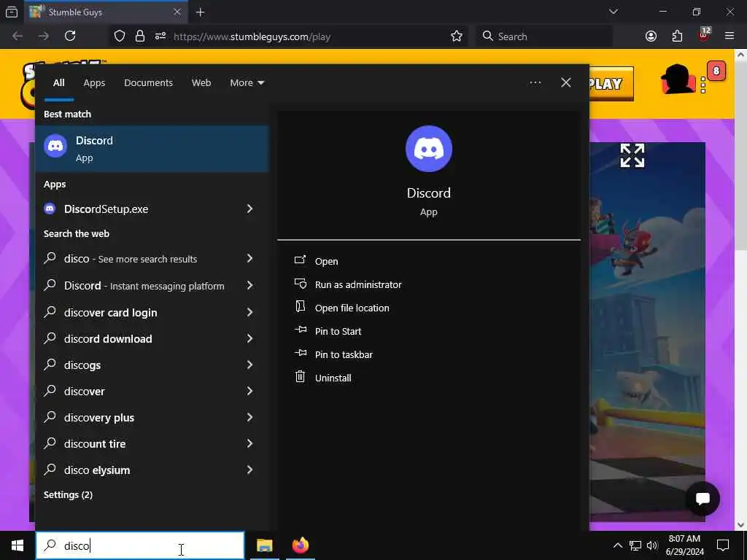
Task: Open search panel options ellipsis menu
Action: tap(535, 82)
